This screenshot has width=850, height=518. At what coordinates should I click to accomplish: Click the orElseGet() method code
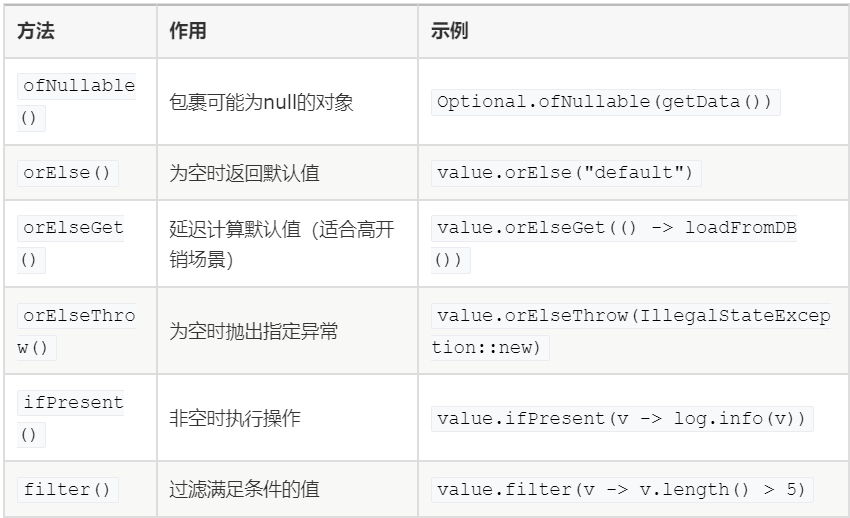tap(70, 244)
